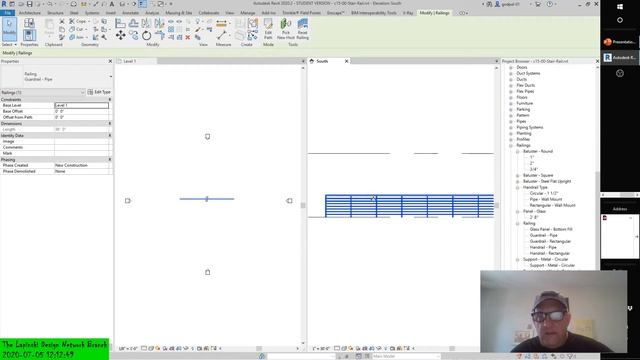Select Handrail - Rectangular in Project Browser

549,253
